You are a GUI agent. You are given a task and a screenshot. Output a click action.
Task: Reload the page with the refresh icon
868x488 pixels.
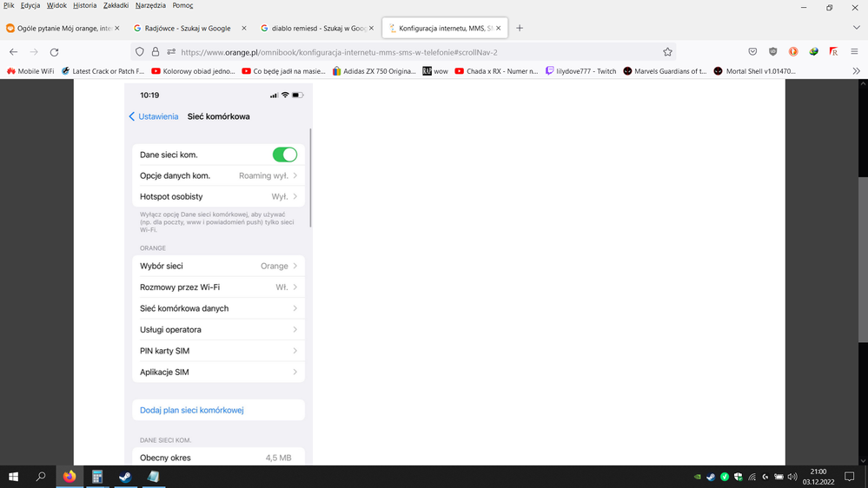(54, 52)
